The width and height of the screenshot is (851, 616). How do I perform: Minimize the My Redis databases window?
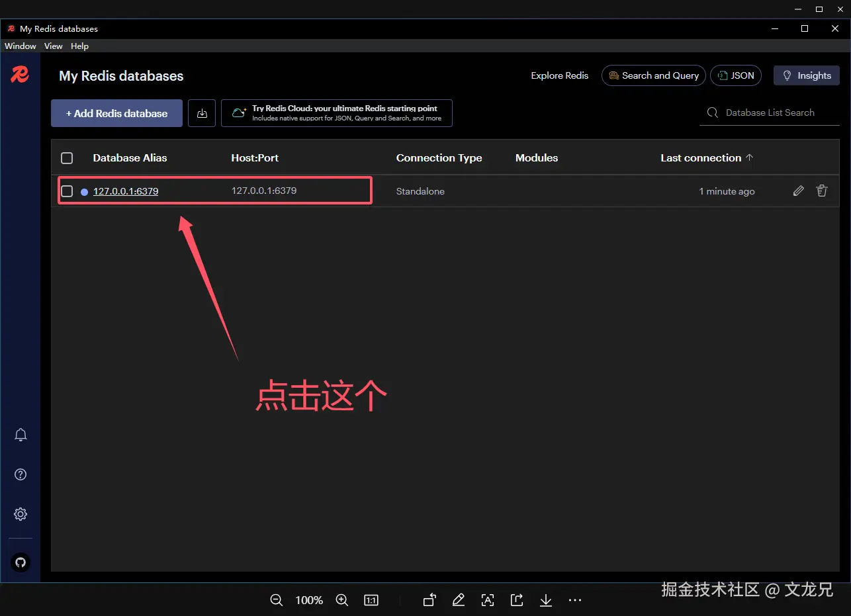pos(774,28)
